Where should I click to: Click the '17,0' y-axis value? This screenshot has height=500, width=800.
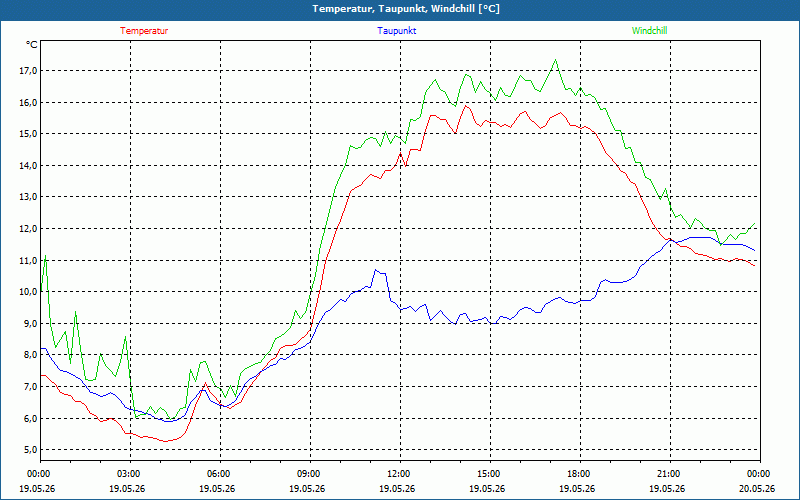pos(29,71)
